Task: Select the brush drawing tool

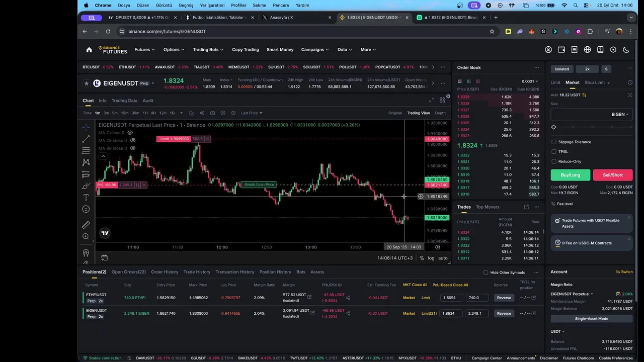Action: click(x=86, y=186)
